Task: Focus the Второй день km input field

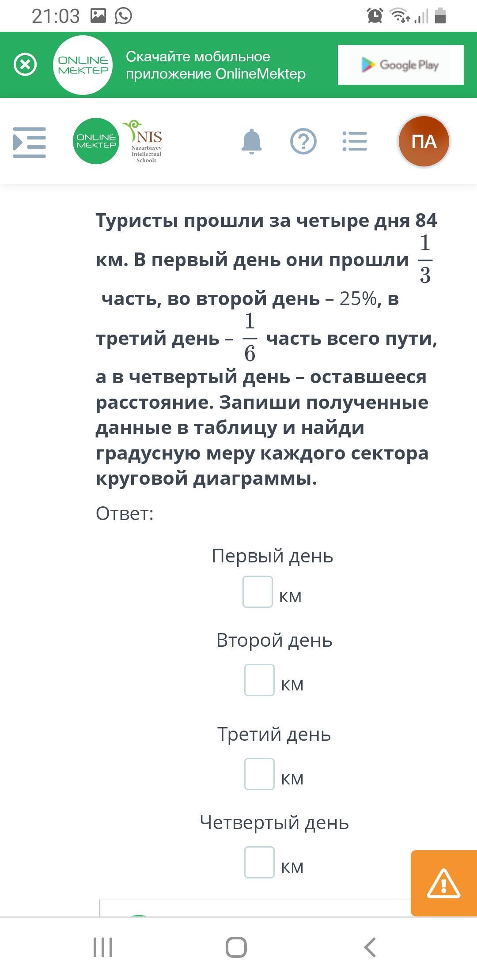Action: 260,680
